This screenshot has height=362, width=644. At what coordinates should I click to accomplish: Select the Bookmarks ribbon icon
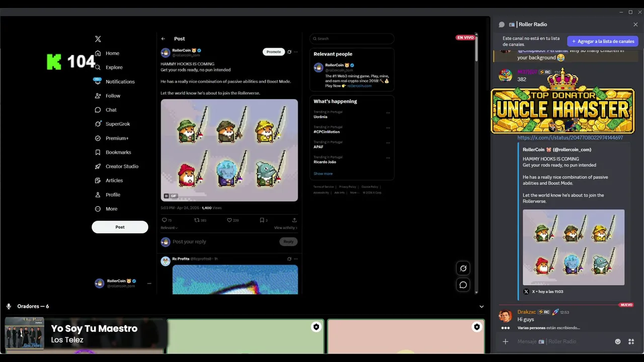tap(98, 152)
